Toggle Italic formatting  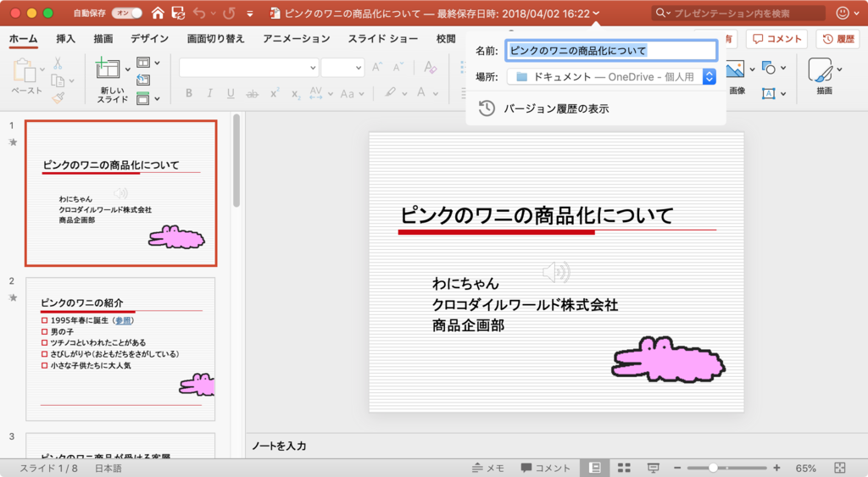point(210,93)
